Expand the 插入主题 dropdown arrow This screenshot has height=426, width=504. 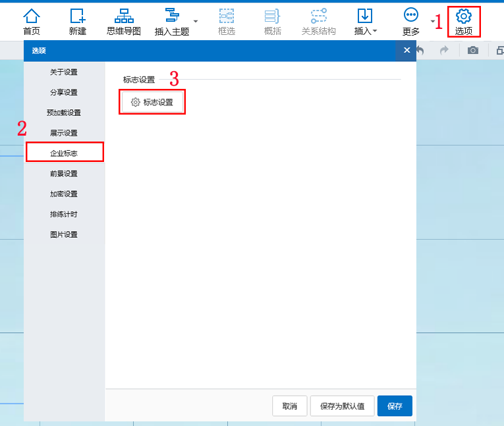pos(196,21)
